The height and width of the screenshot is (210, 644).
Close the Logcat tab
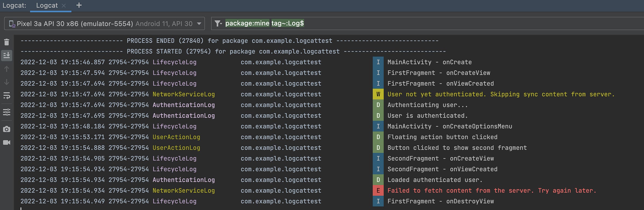click(64, 6)
